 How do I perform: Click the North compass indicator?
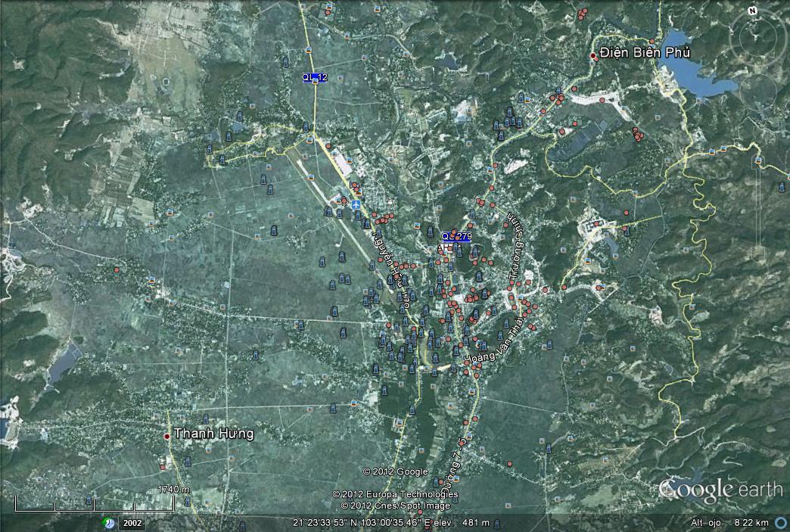coord(752,11)
